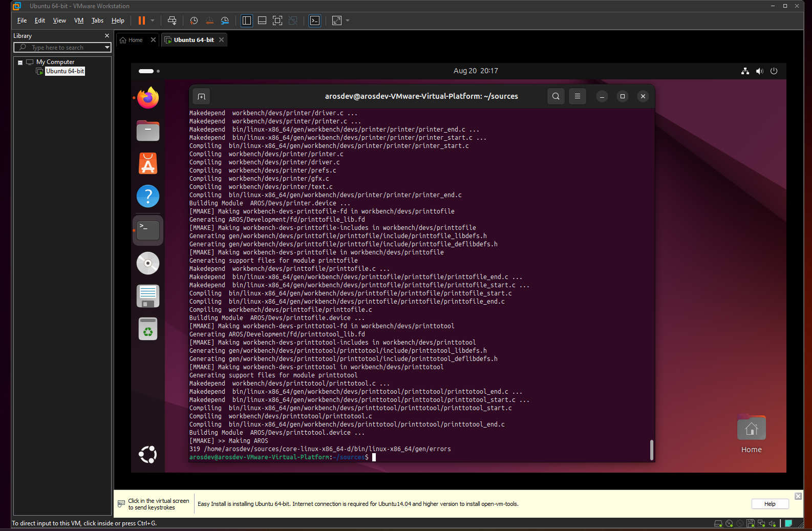Viewport: 812px width, 531px height.
Task: Collapse the My Computer tree node
Action: (x=20, y=62)
